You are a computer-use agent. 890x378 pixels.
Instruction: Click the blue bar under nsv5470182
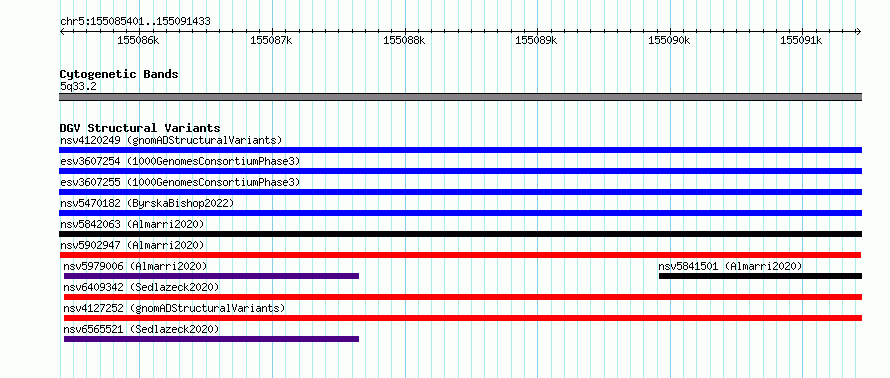coord(460,213)
